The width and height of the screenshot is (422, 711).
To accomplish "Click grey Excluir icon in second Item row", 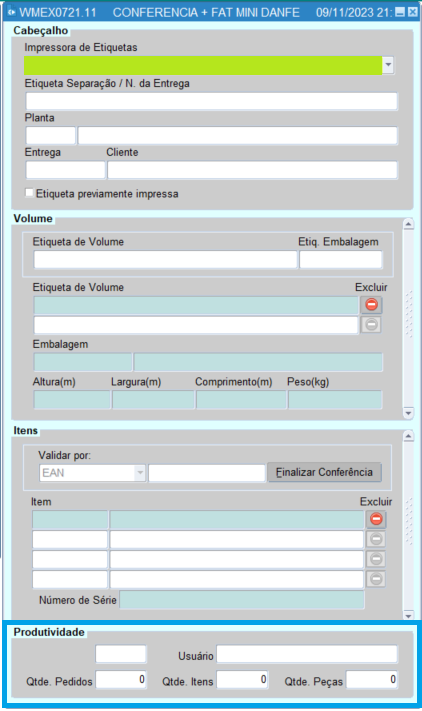I will pos(376,539).
